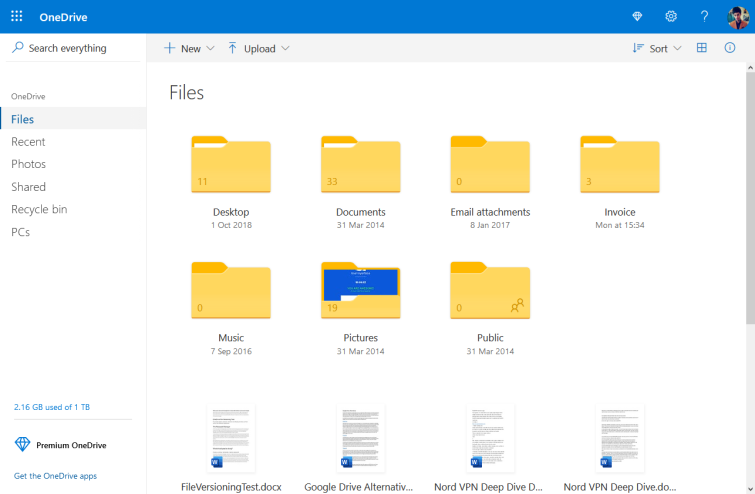Click the Mon at 15:34 date text
Image resolution: width=755 pixels, height=494 pixels.
coord(620,225)
